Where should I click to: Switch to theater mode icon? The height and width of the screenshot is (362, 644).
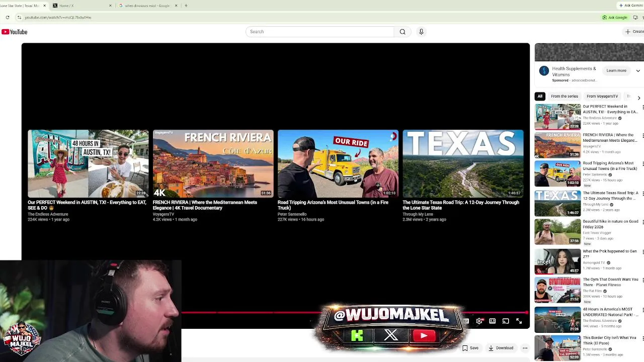click(493, 321)
